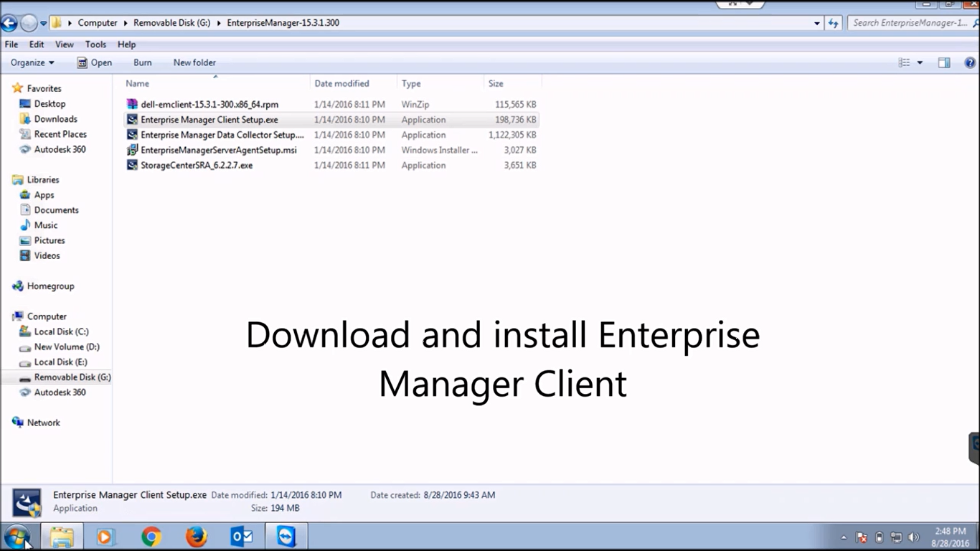Click the file preview icon in details pane
Image resolution: width=980 pixels, height=551 pixels.
tap(27, 503)
